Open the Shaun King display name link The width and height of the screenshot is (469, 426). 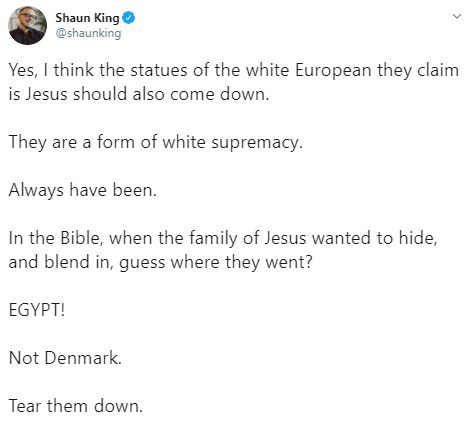pos(87,18)
